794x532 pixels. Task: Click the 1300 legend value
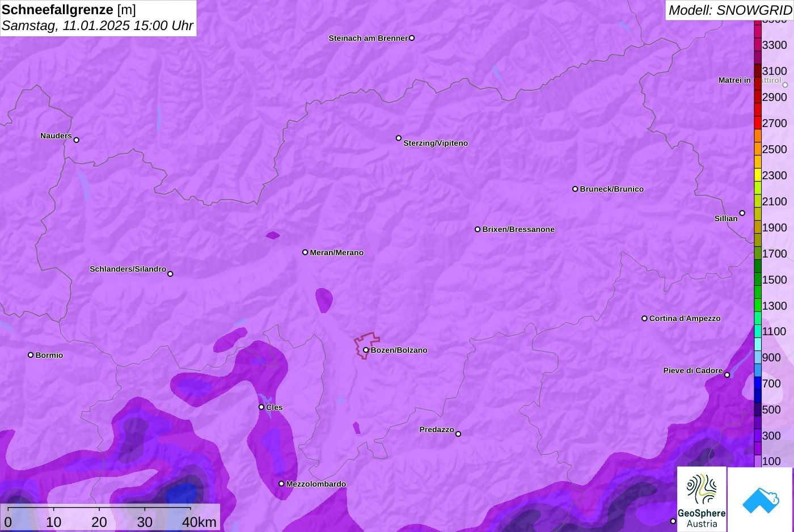[775, 306]
